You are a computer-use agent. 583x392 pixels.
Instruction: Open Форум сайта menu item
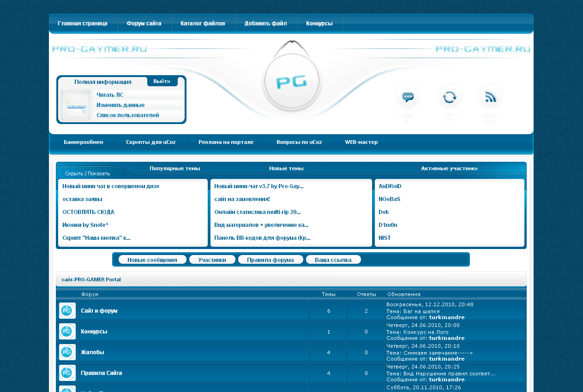pos(144,24)
